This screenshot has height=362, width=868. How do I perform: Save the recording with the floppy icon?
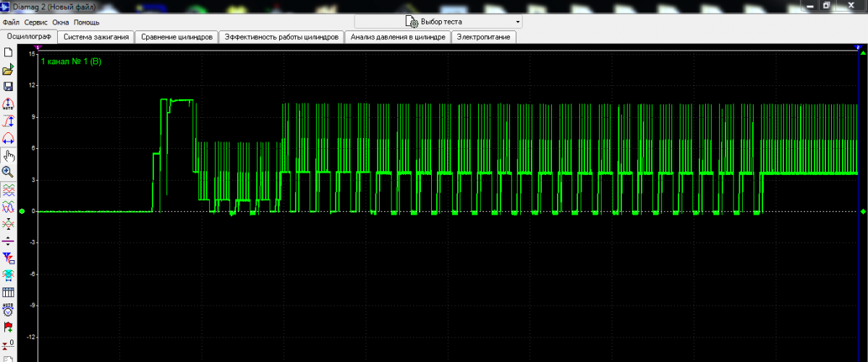coord(9,87)
